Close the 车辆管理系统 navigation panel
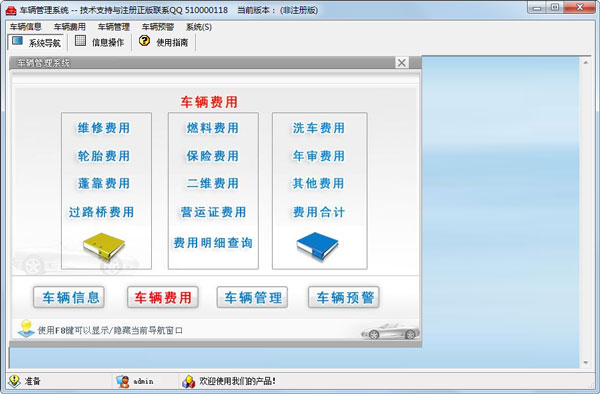 [x=402, y=63]
